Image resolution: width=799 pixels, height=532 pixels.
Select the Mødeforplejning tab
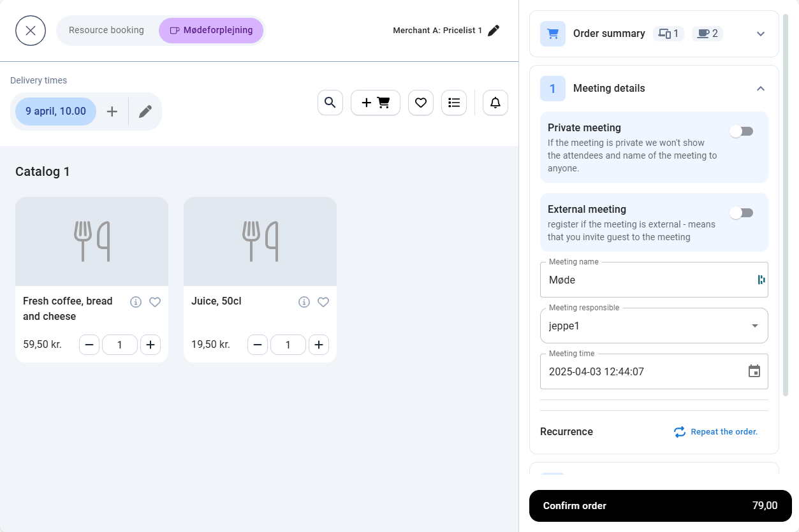point(211,30)
